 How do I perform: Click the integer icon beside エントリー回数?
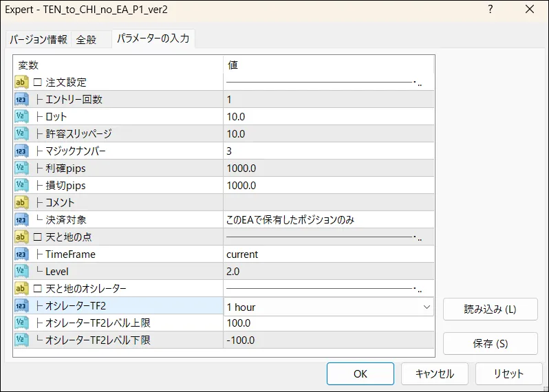point(21,100)
